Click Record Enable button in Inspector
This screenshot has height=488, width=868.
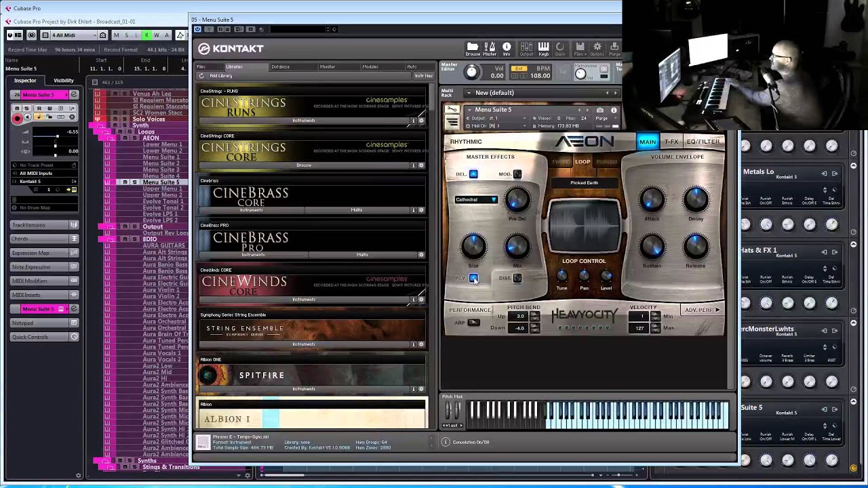pyautogui.click(x=18, y=117)
